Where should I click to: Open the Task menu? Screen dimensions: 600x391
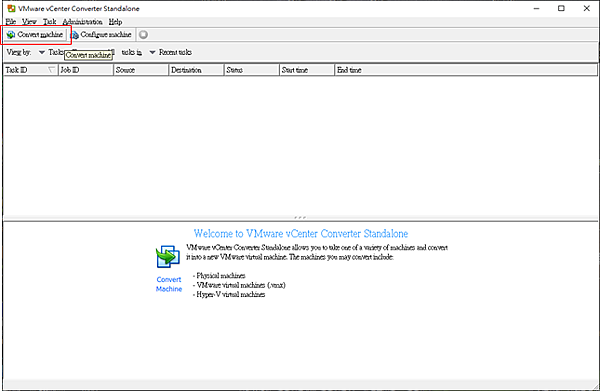click(x=49, y=22)
